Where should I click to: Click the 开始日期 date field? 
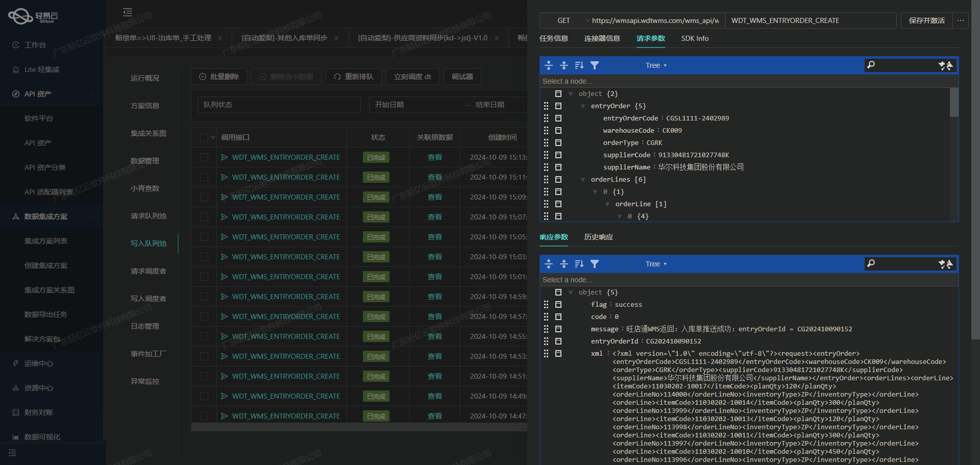click(x=413, y=105)
